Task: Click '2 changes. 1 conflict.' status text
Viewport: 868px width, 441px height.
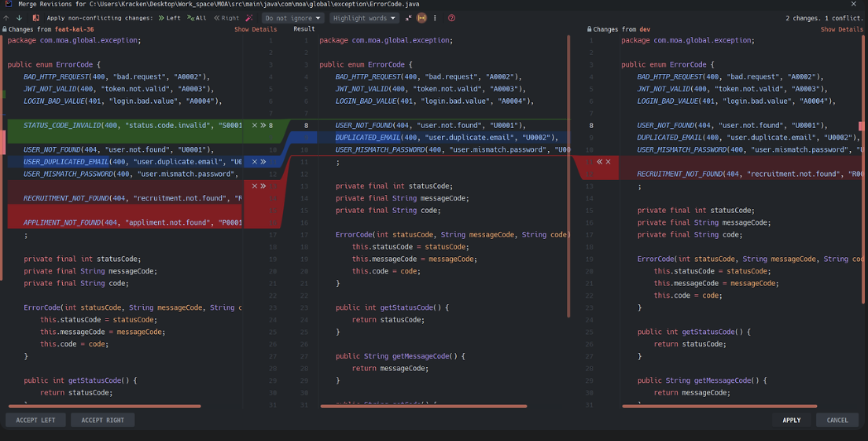Action: tap(824, 18)
